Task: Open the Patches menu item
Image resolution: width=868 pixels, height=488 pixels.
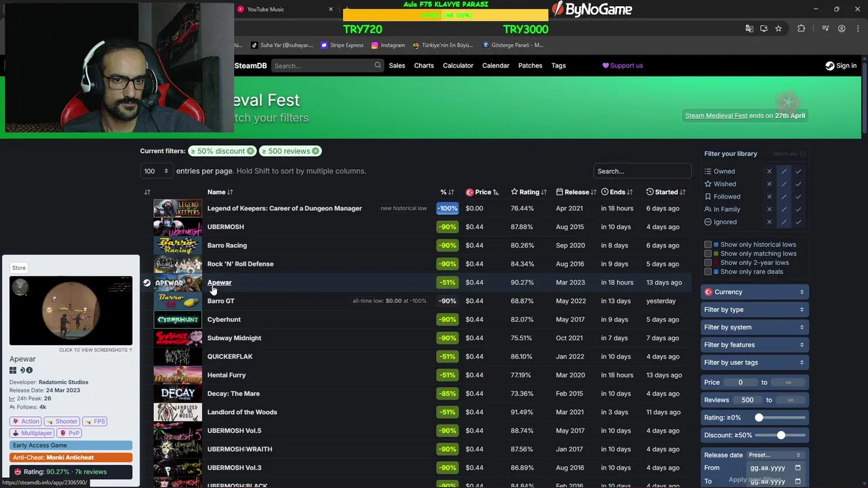Action: click(x=530, y=66)
